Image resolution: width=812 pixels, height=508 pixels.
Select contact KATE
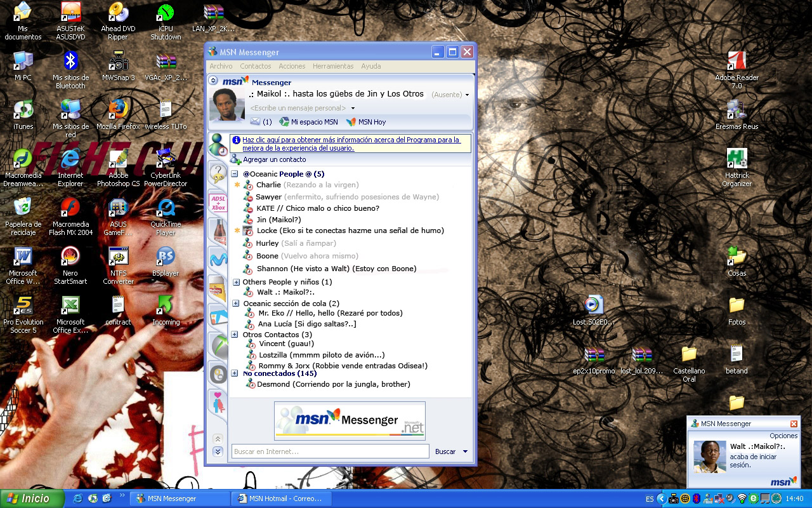311,208
